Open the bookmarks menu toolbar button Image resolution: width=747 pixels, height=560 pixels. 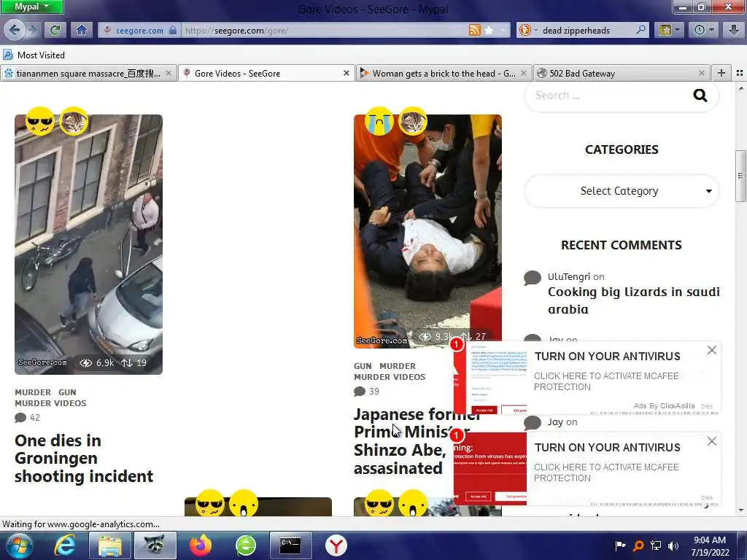coord(670,31)
